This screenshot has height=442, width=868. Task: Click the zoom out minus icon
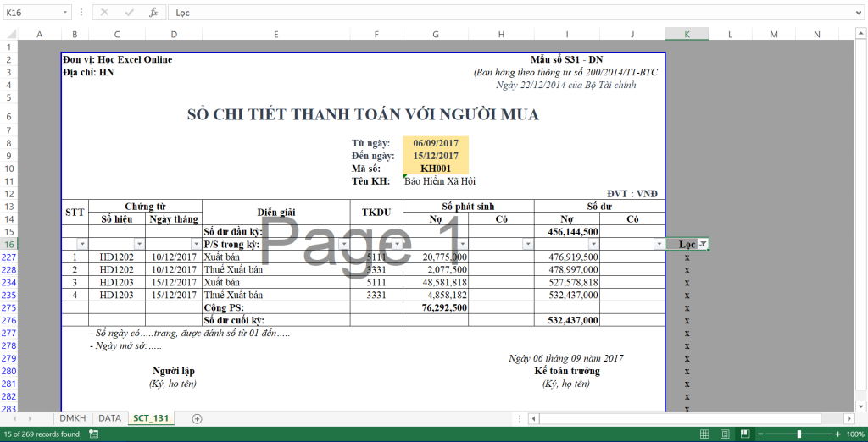click(x=761, y=434)
